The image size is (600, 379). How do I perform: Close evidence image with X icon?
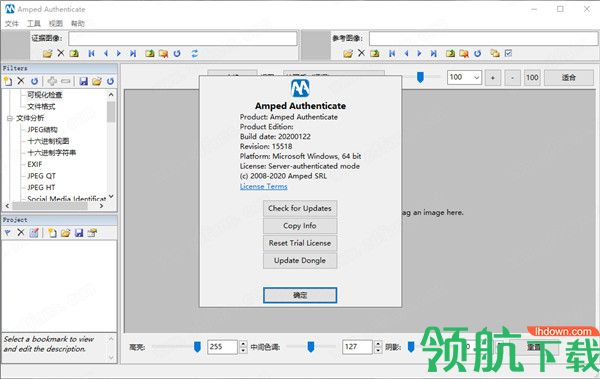click(x=61, y=53)
